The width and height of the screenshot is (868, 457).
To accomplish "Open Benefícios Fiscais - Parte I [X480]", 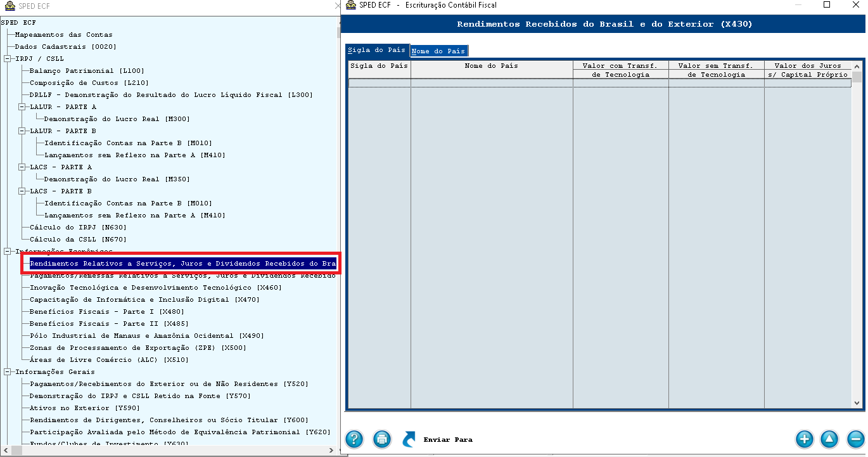I will pyautogui.click(x=106, y=312).
